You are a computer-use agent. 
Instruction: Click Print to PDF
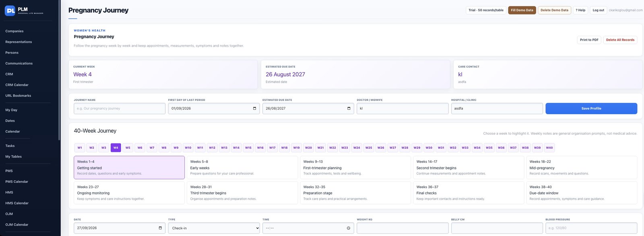coord(589,40)
